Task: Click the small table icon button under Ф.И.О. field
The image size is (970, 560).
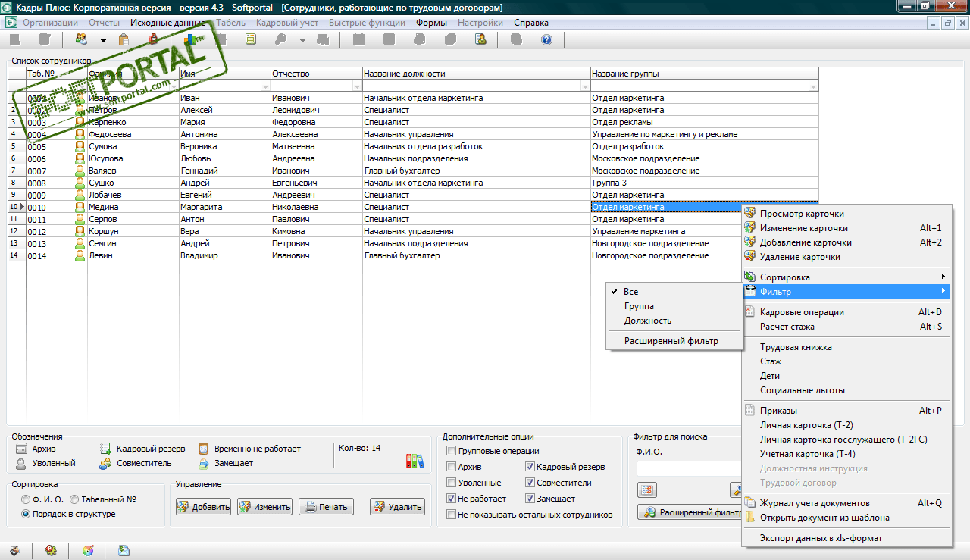Action: [648, 490]
